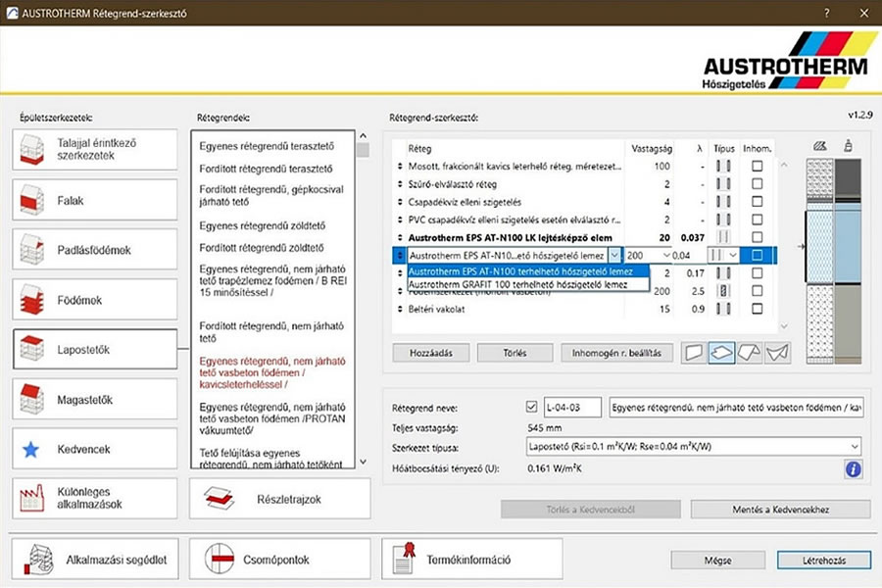Image resolution: width=882 pixels, height=588 pixels.
Task: Check Inhom. box for LK lejtésképző elem
Action: pos(758,237)
